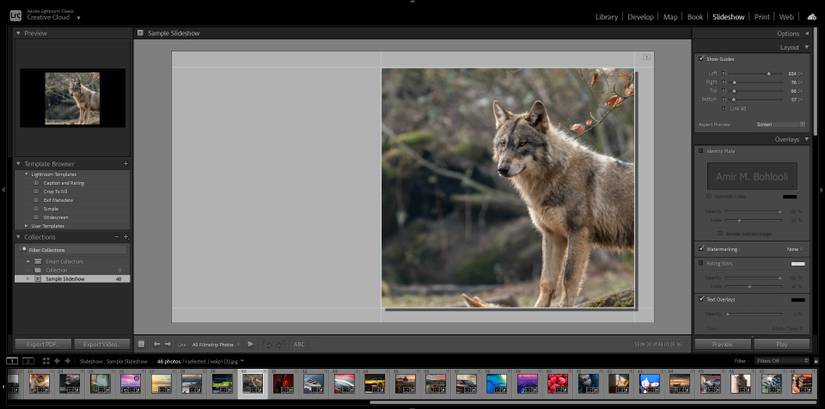This screenshot has width=825, height=409.
Task: Go forward with filmstrip right arrow
Action: coord(67,361)
